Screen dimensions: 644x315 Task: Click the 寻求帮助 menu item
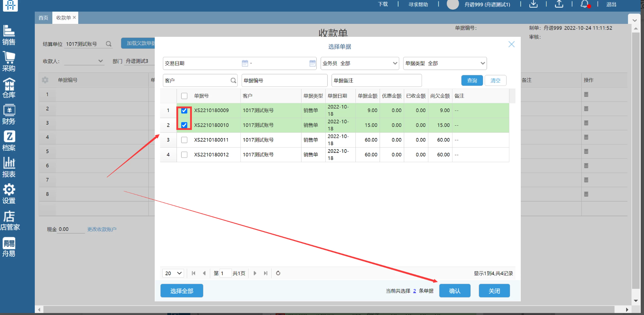tap(418, 5)
